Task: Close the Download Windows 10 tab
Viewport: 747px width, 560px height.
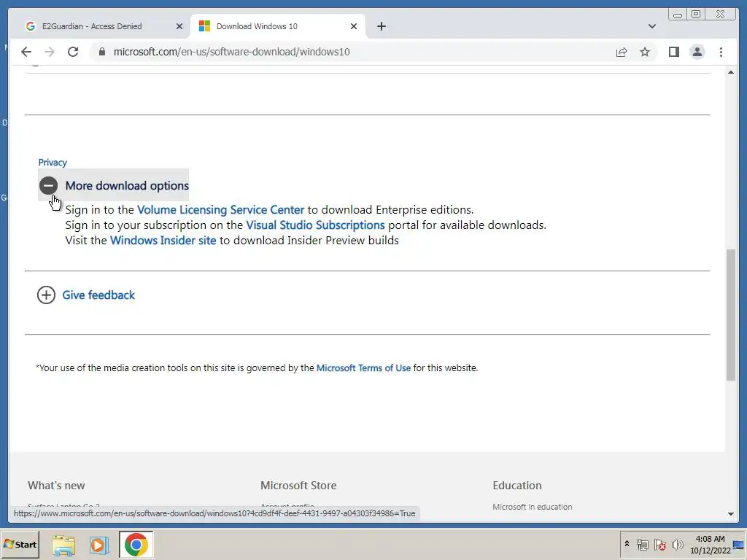Action: 354,26
